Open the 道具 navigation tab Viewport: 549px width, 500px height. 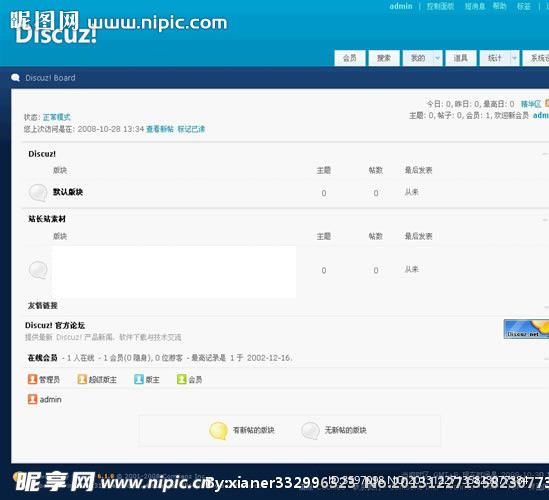[461, 58]
